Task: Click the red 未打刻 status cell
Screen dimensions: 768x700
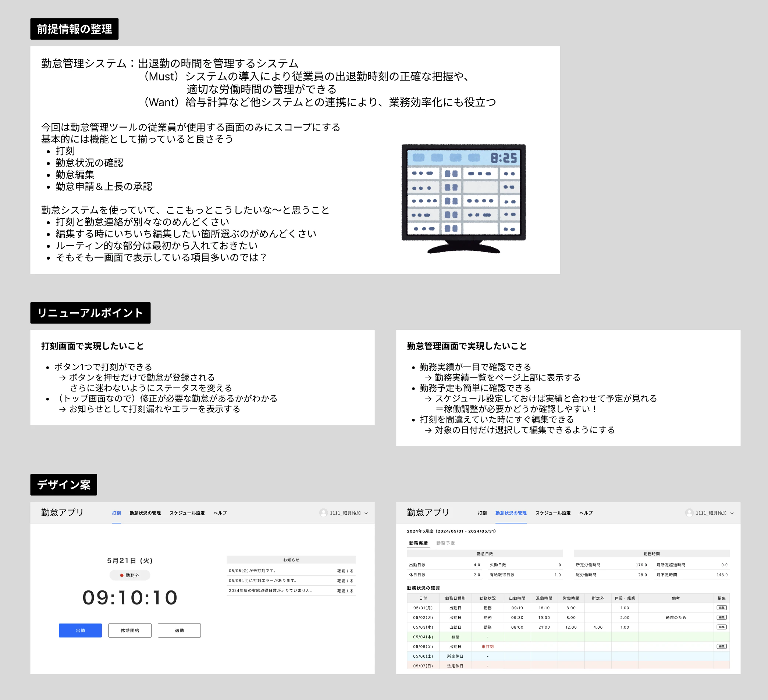Action: click(488, 646)
